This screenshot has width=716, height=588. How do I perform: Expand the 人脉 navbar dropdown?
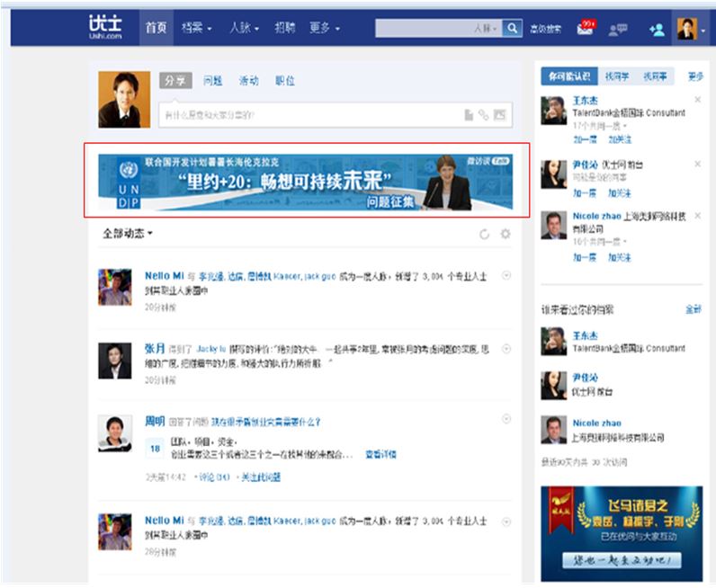244,29
